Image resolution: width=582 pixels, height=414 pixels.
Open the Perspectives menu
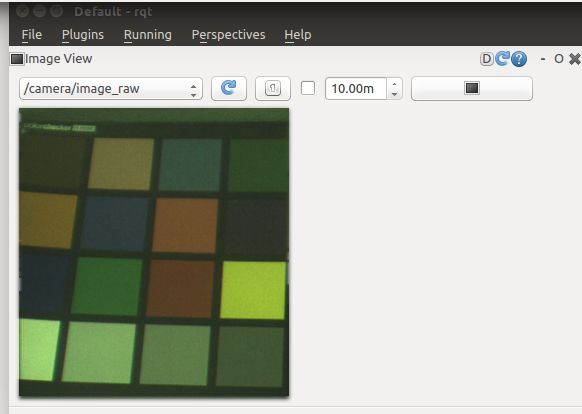pos(228,35)
